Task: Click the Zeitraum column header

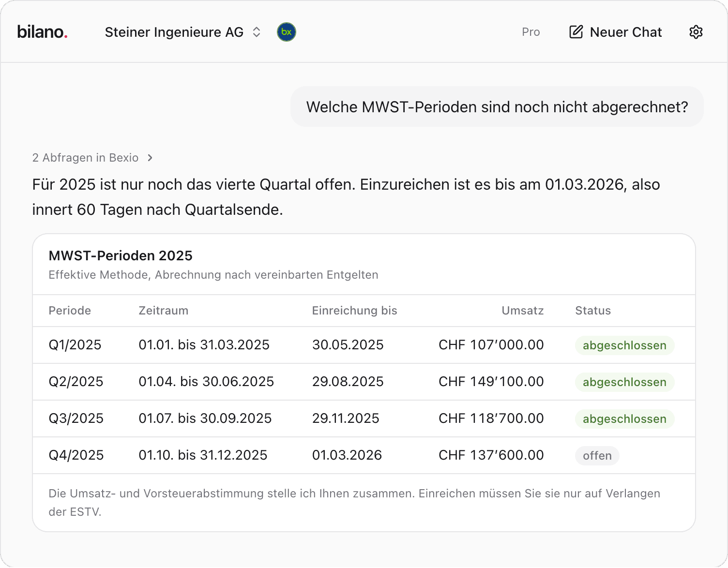Action: [164, 311]
